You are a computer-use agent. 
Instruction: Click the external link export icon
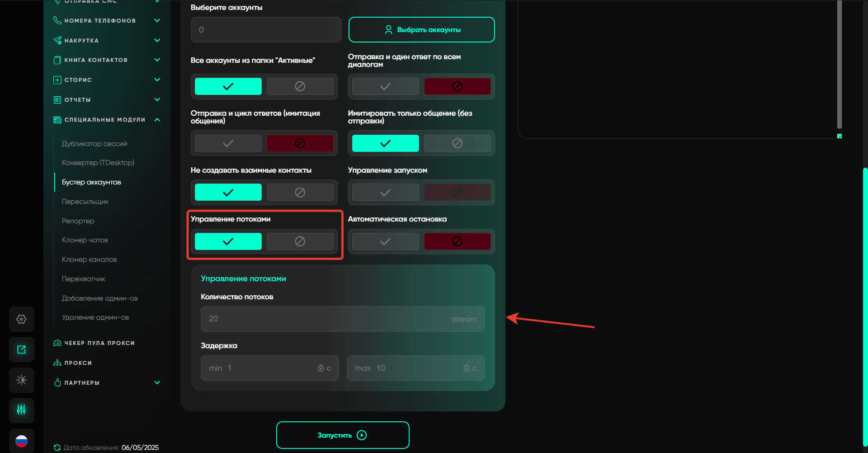point(21,349)
